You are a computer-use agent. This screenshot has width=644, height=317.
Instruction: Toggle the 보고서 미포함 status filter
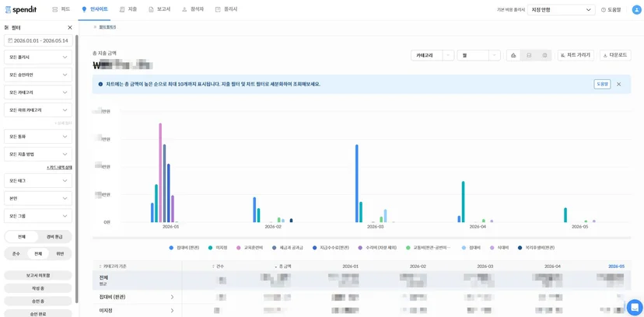click(x=38, y=275)
